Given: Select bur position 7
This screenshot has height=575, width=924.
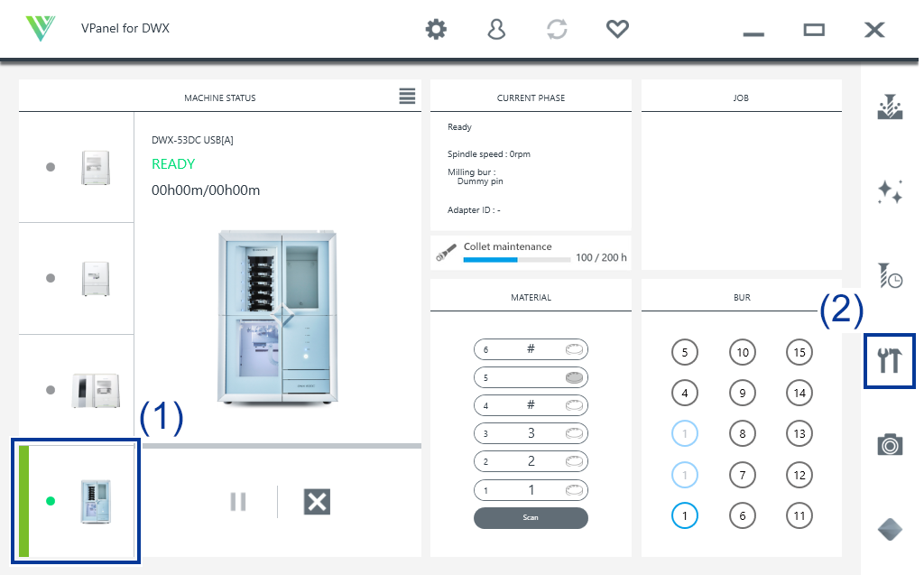Looking at the screenshot, I should coord(743,475).
